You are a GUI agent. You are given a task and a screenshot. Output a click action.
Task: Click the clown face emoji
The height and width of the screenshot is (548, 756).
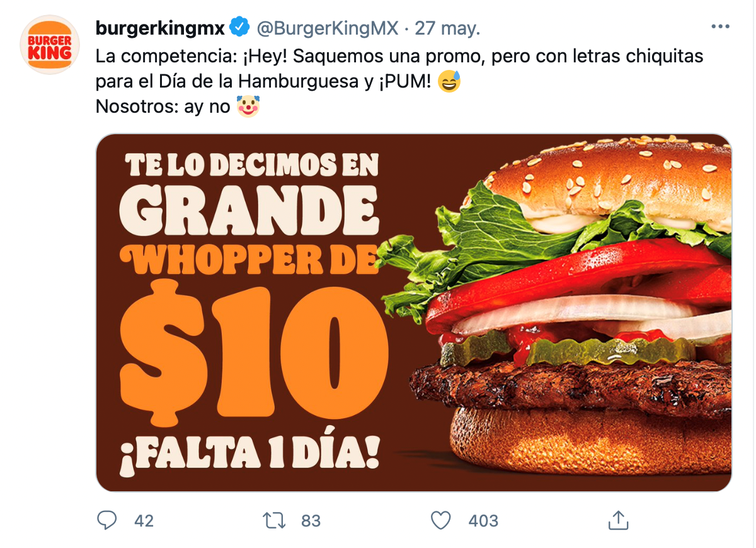(248, 107)
